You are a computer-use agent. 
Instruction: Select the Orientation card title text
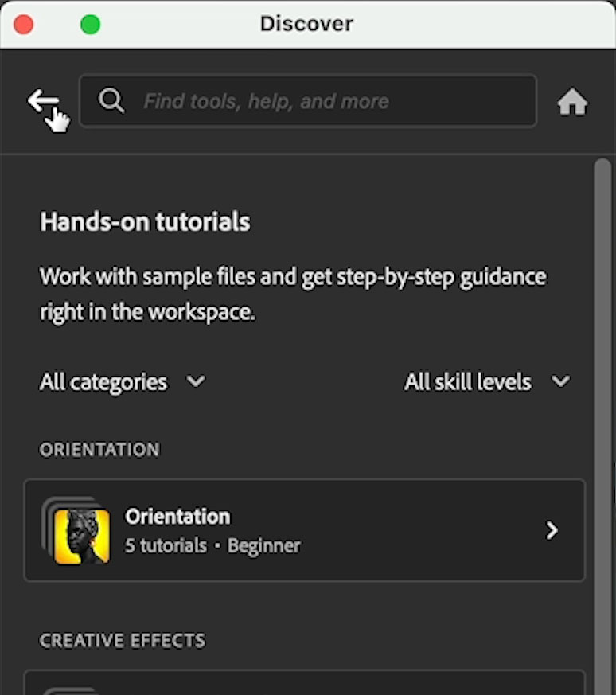click(x=177, y=517)
